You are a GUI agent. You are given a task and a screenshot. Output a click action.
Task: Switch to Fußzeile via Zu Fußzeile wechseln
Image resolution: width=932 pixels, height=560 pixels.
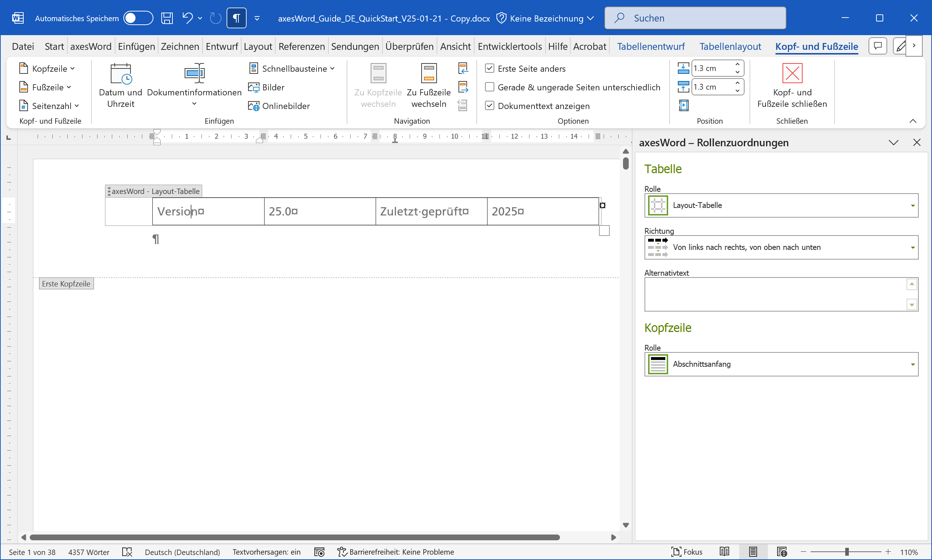pos(429,86)
